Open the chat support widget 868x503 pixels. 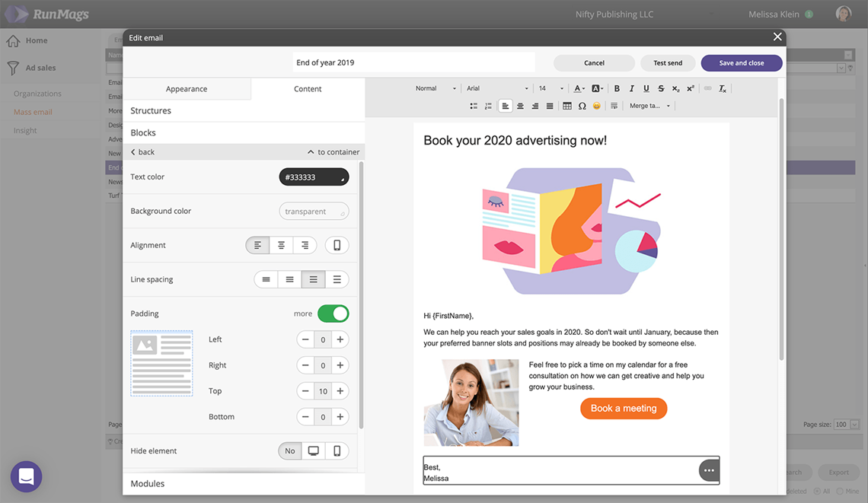(x=26, y=476)
